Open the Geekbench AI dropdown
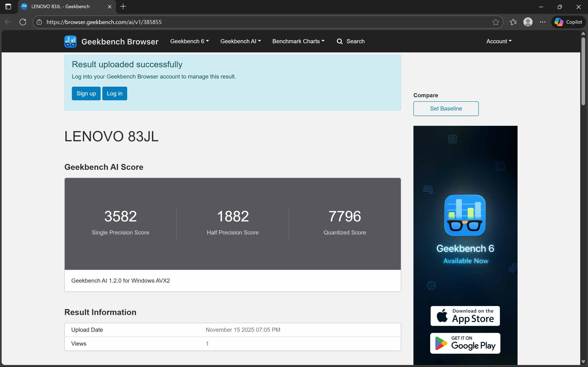Viewport: 588px width, 367px height. pos(240,41)
